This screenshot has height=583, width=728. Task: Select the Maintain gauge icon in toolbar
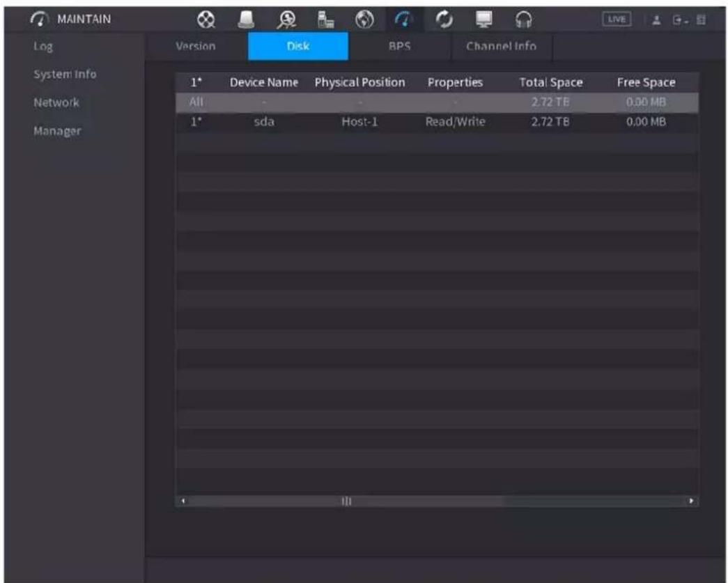point(404,20)
